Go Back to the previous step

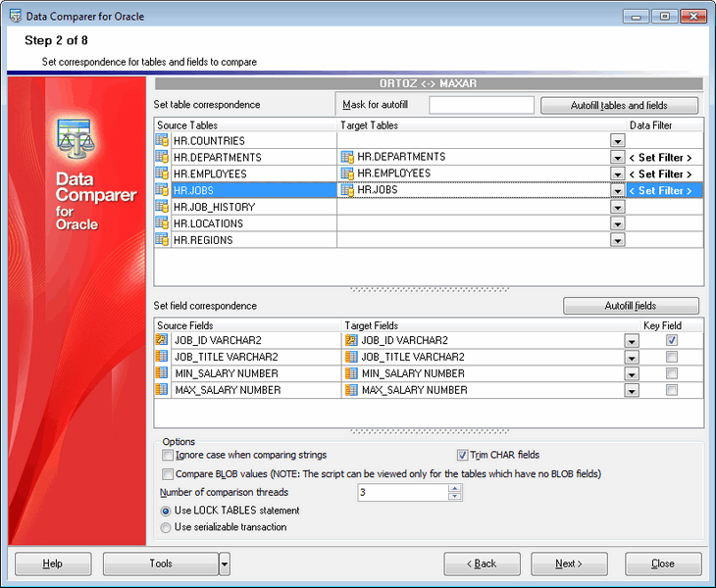(x=482, y=563)
